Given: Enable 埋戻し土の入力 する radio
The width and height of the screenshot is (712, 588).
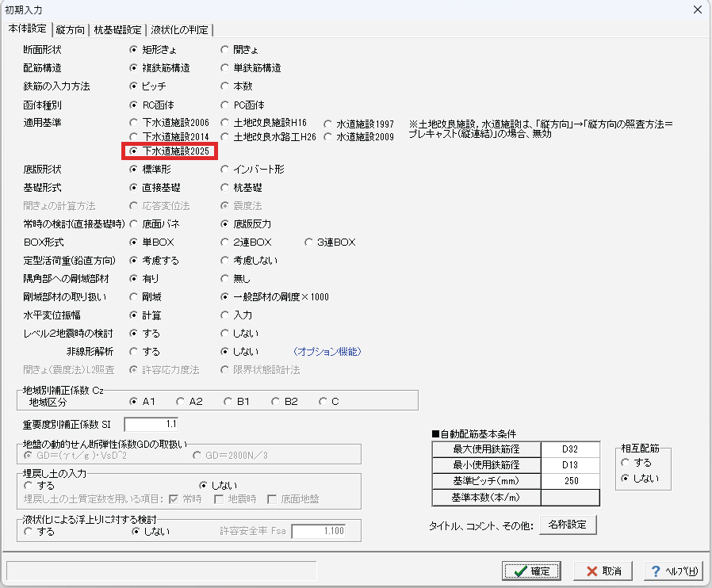Looking at the screenshot, I should 40,486.
